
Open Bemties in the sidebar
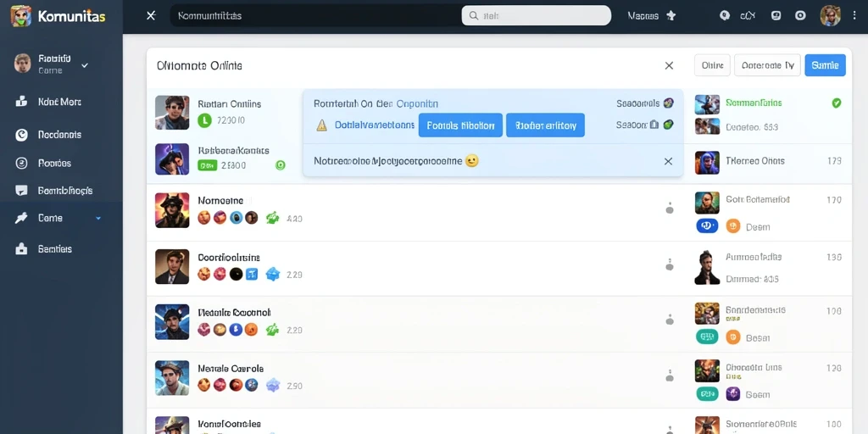click(55, 249)
